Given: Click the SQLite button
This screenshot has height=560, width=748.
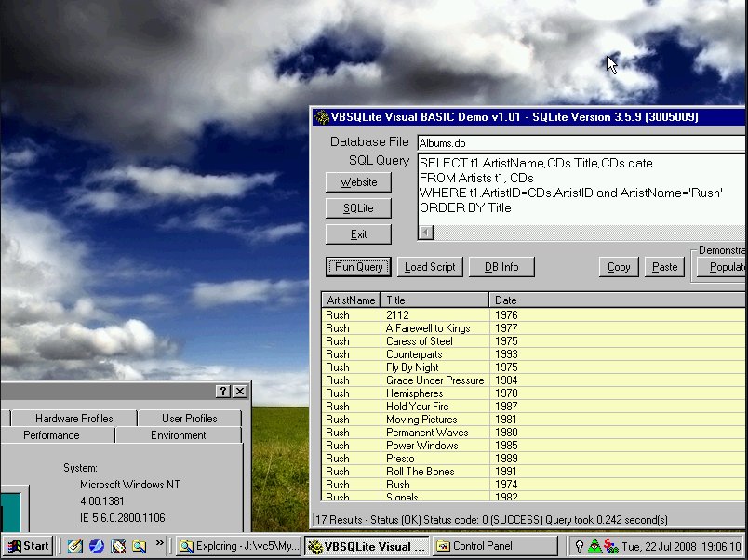Looking at the screenshot, I should click(358, 208).
